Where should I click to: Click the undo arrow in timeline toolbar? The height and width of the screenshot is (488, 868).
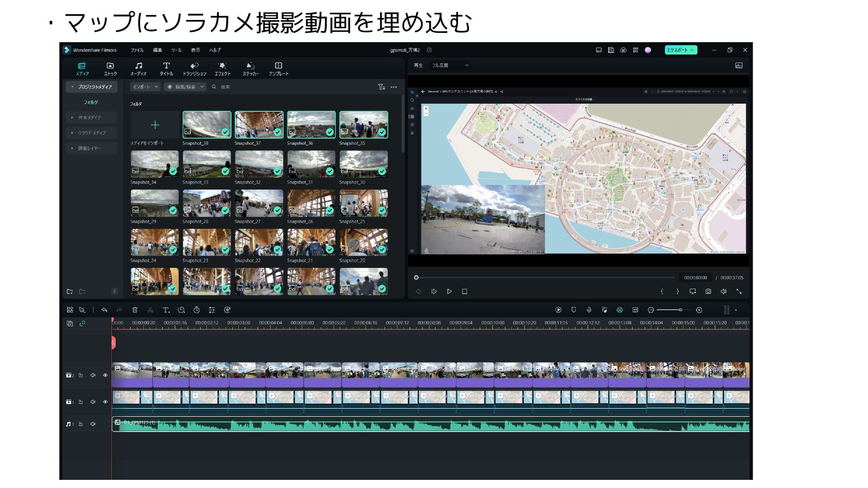point(104,310)
